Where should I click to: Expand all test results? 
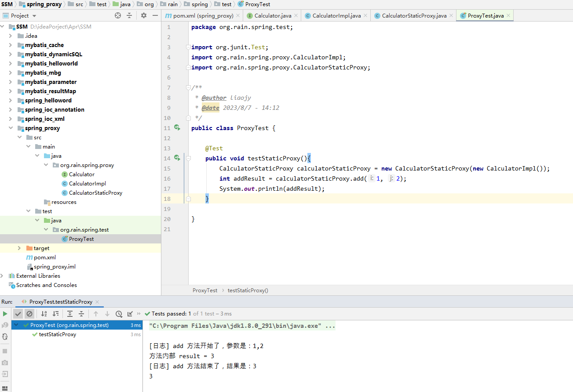click(70, 314)
